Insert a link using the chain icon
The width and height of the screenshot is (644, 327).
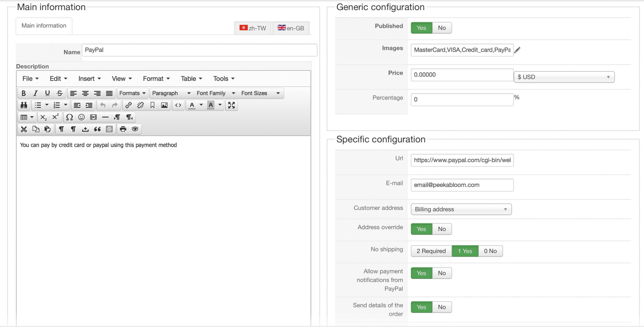(x=128, y=105)
